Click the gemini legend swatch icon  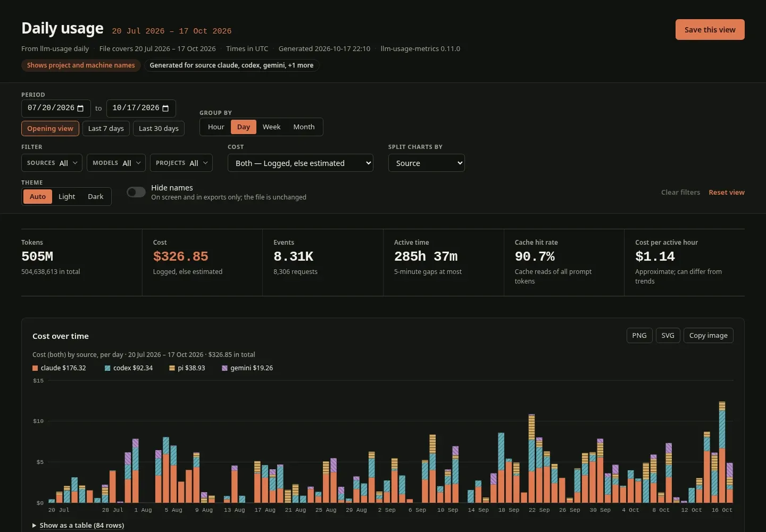[x=224, y=368]
